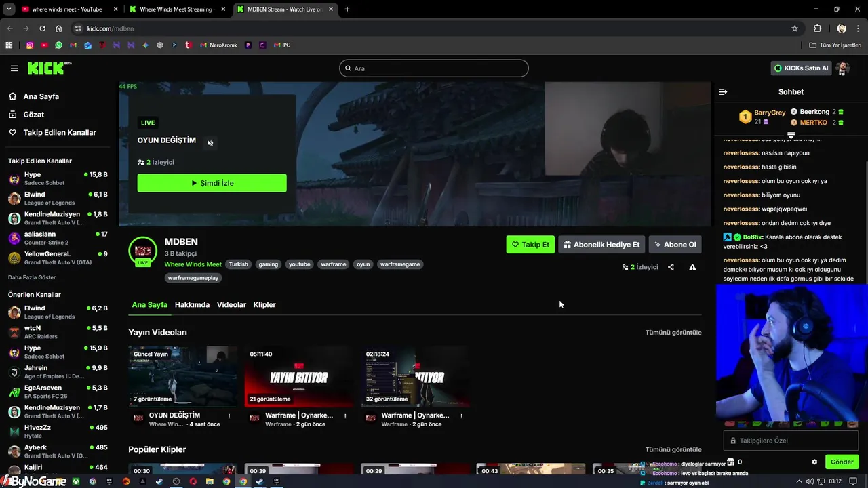Switch to Ana Sayfa channel tab
Viewport: 868px width, 488px height.
pyautogui.click(x=149, y=305)
